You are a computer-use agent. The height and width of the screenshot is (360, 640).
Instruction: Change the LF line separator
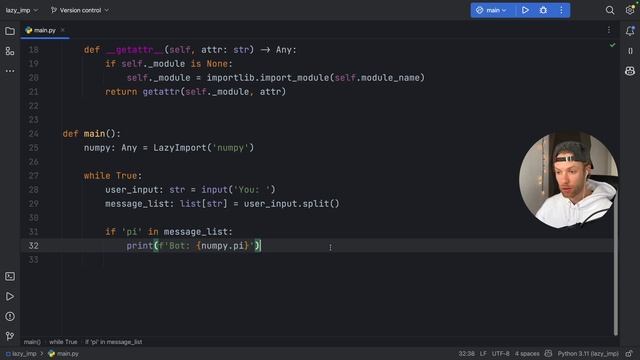coord(483,353)
